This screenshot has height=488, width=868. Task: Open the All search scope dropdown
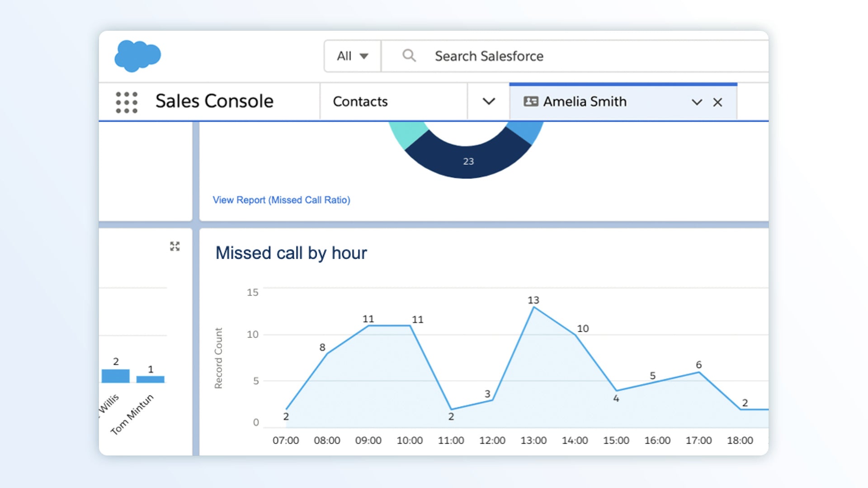tap(352, 56)
